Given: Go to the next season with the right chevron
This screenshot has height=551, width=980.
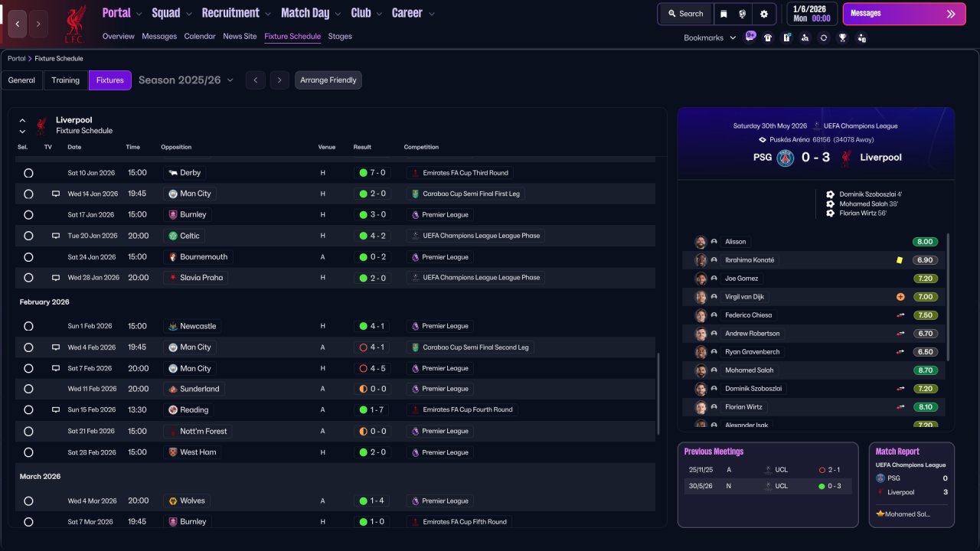Looking at the screenshot, I should pyautogui.click(x=279, y=80).
